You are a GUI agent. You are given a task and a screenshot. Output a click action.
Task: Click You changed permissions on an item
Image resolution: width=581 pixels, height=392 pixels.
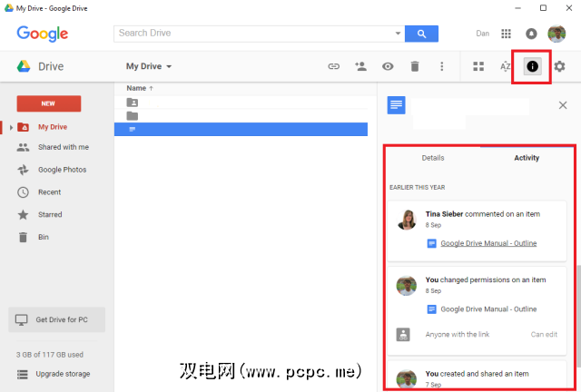click(486, 279)
